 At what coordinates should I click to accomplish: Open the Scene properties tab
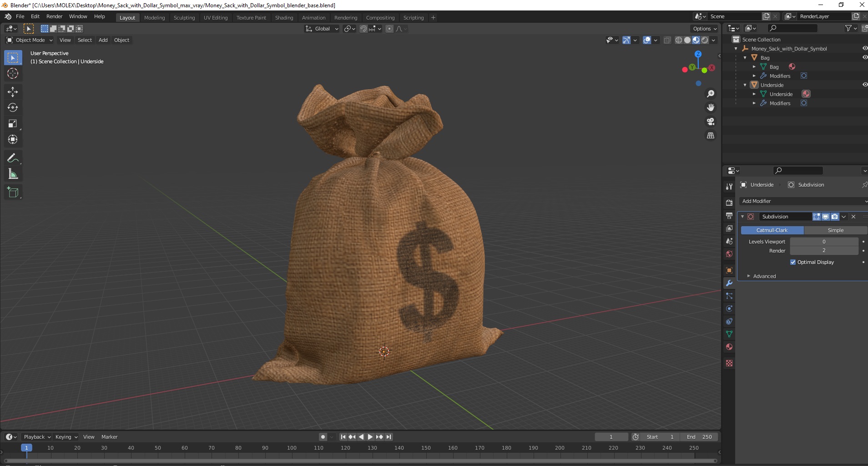[x=729, y=241]
